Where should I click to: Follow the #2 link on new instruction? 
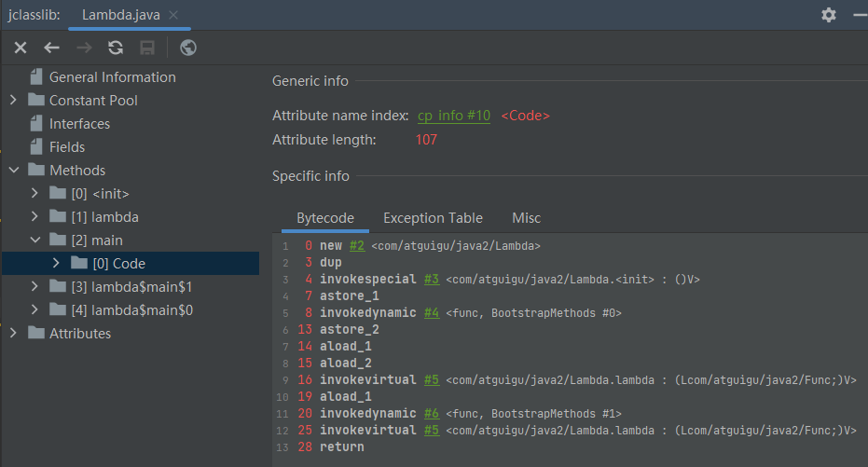[x=357, y=246]
